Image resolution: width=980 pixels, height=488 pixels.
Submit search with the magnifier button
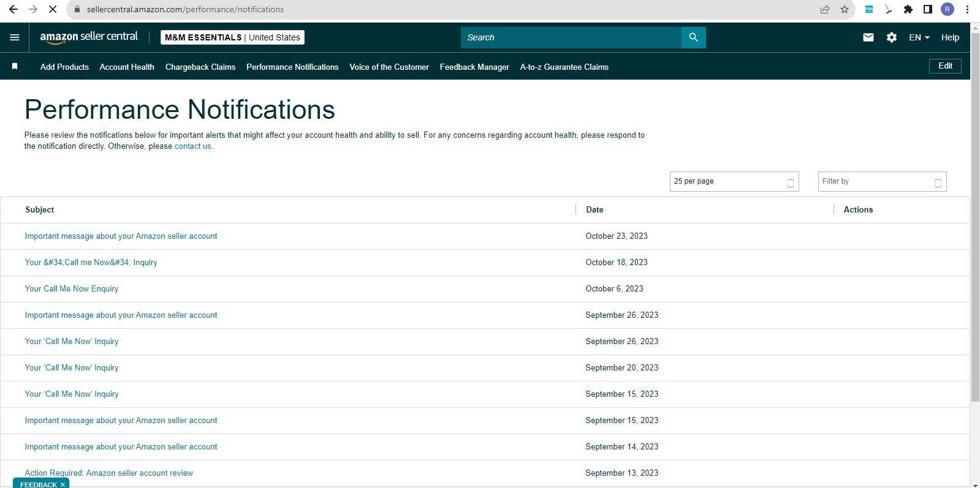pos(694,37)
